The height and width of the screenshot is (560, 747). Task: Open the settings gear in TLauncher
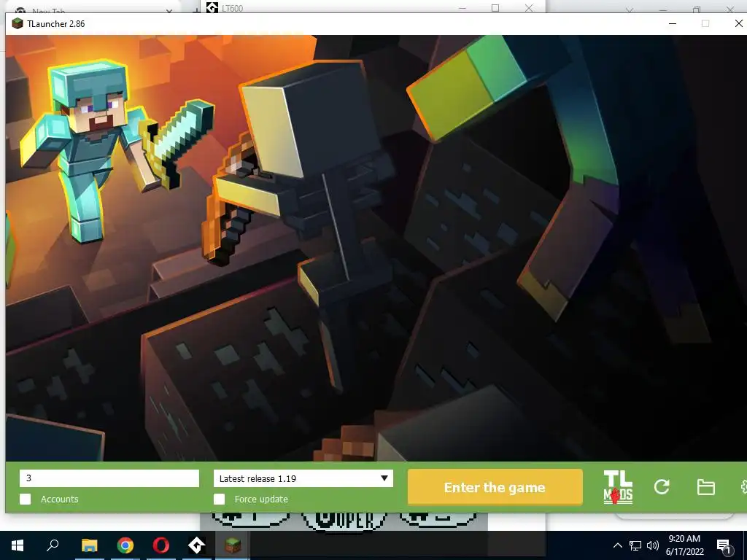[x=743, y=487]
